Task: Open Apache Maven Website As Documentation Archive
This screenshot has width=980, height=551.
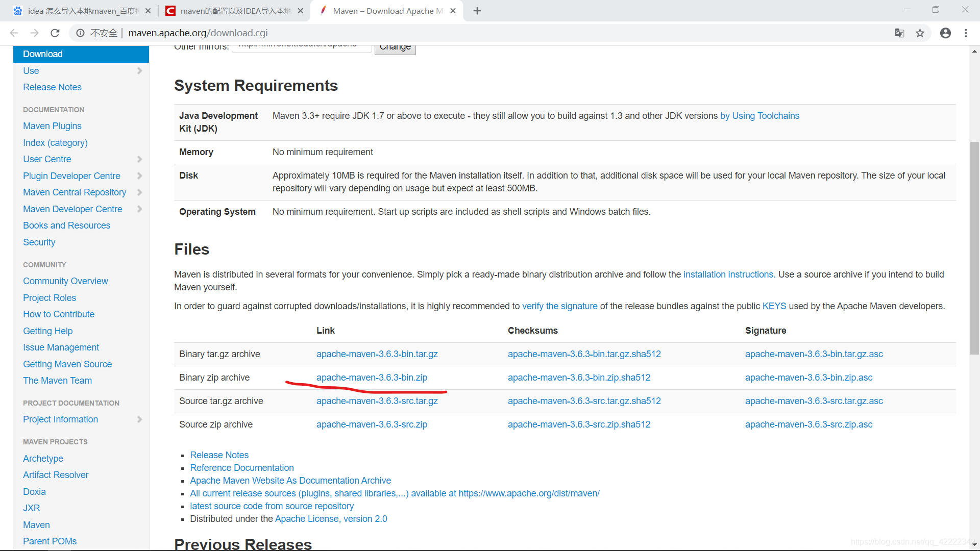Action: [x=290, y=481]
